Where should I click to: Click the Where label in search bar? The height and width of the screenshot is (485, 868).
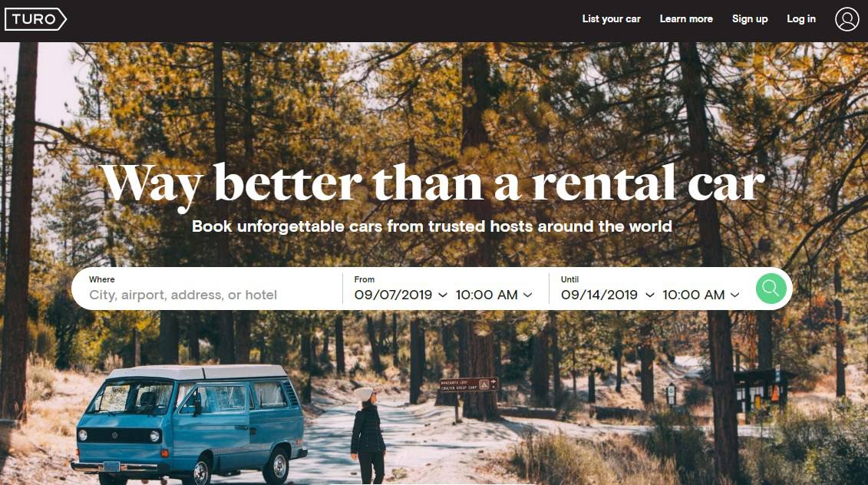[102, 279]
